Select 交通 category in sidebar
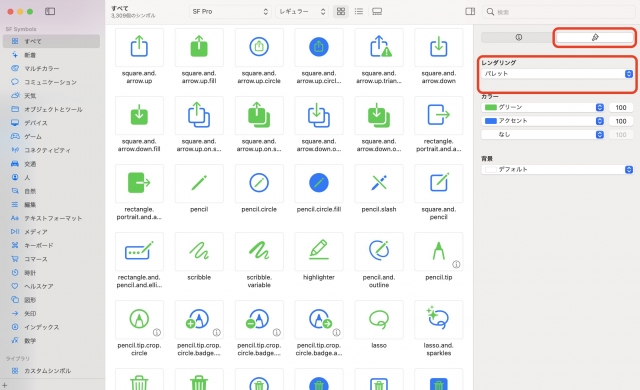640x390 pixels. point(51,164)
